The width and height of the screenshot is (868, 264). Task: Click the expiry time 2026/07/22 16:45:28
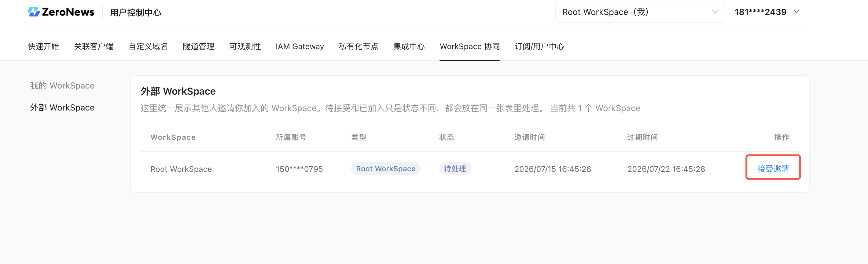(x=666, y=169)
